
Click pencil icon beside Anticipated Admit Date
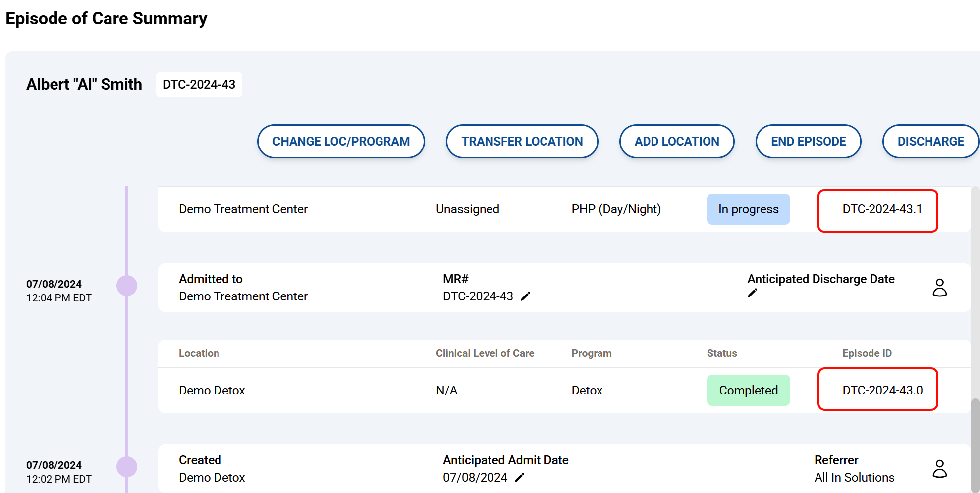tap(519, 477)
